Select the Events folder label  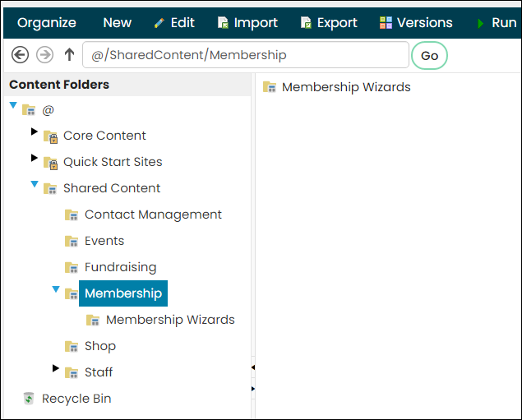104,241
